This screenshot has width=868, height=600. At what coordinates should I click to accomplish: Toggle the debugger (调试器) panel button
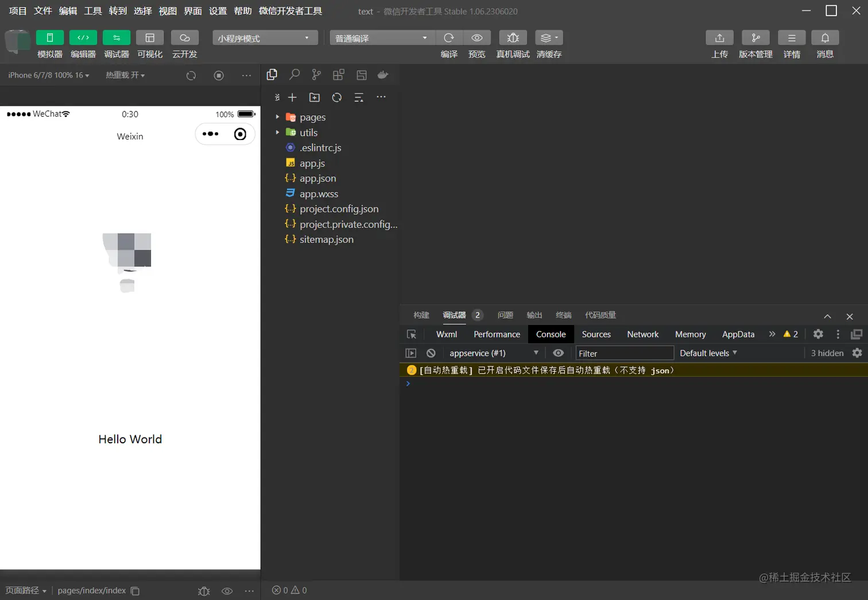coord(117,38)
